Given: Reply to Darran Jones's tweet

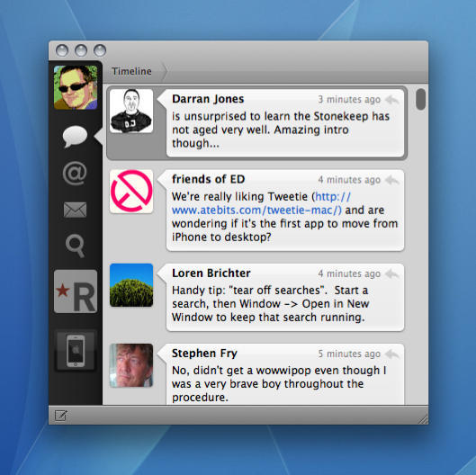Looking at the screenshot, I should click(x=392, y=100).
